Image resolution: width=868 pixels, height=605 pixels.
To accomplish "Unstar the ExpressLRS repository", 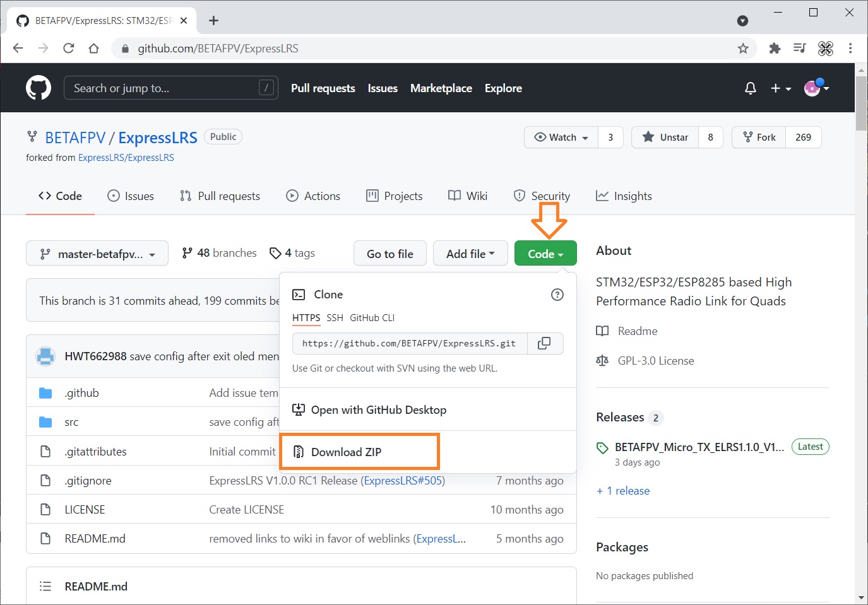I will pyautogui.click(x=665, y=137).
